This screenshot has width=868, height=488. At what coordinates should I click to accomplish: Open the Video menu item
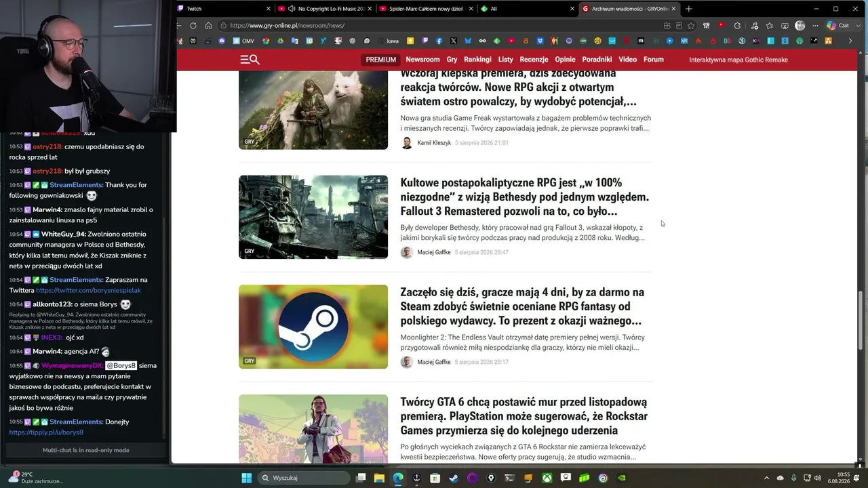coord(627,60)
